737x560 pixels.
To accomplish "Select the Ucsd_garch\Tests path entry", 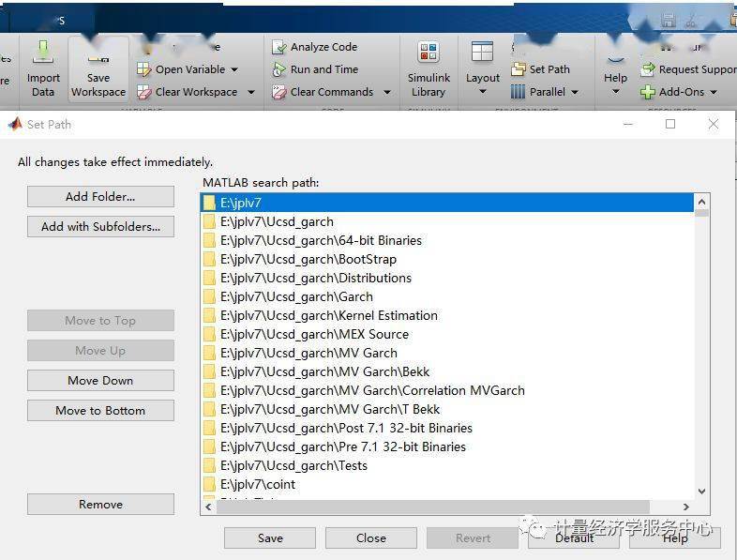I will [x=447, y=465].
